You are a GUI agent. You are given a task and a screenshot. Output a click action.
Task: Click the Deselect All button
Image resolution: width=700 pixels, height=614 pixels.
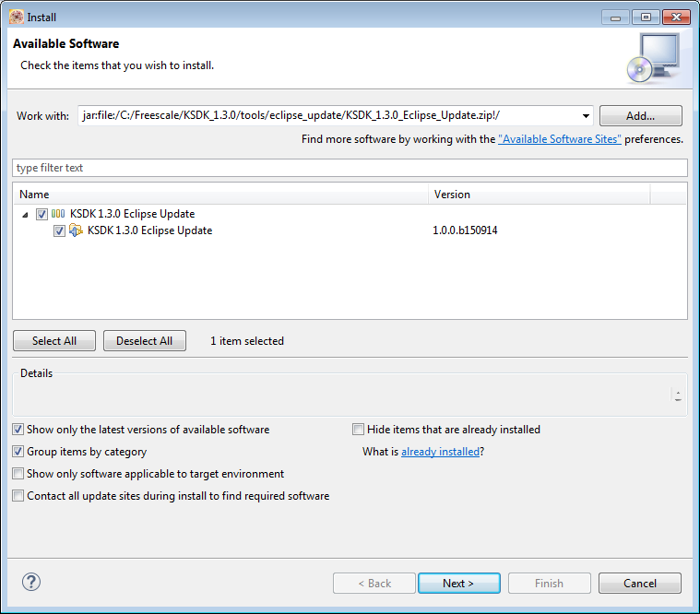click(144, 341)
